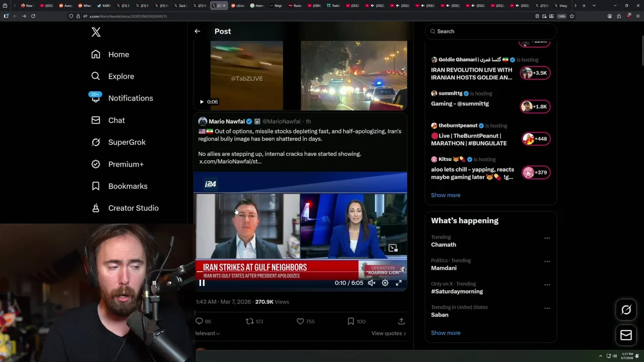Click Show more under What's happening

(x=446, y=333)
